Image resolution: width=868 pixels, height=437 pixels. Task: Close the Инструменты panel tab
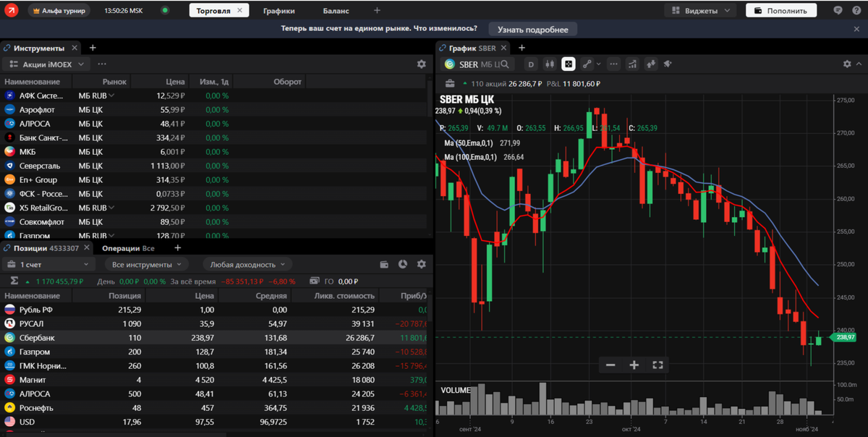pyautogui.click(x=74, y=48)
